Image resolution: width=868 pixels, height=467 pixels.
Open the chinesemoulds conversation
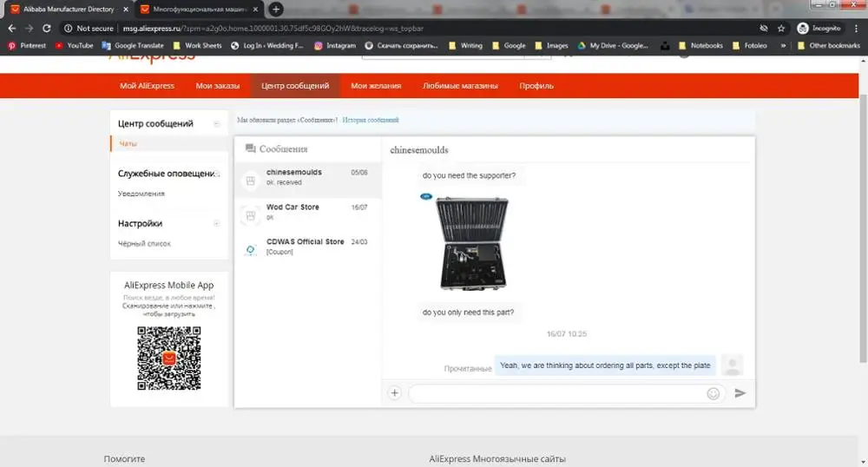click(308, 180)
